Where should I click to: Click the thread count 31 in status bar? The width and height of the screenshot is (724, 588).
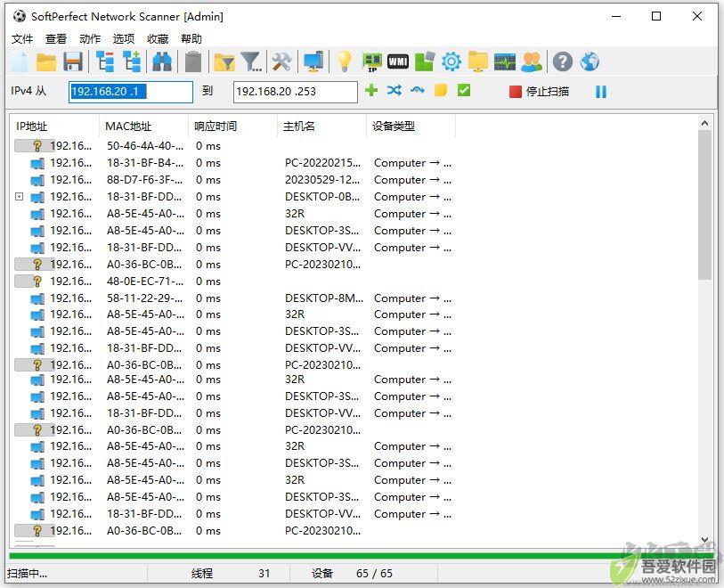264,574
